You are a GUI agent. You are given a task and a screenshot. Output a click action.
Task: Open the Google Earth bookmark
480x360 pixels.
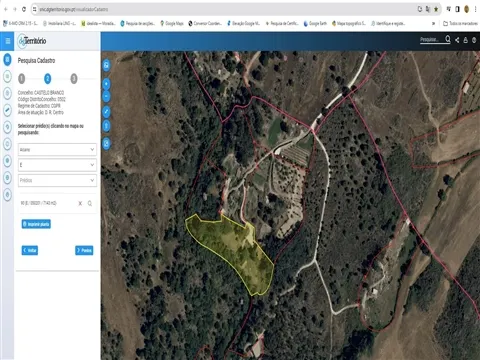pos(315,23)
